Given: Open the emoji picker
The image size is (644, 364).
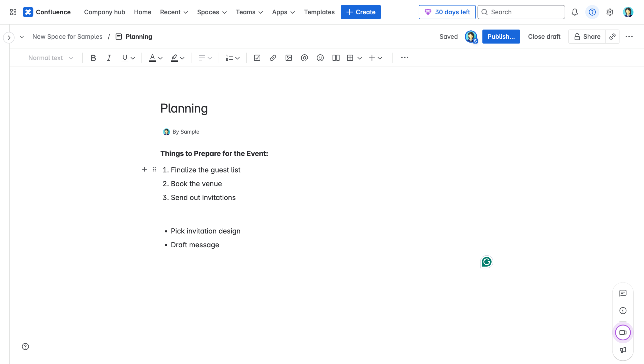Looking at the screenshot, I should point(320,58).
